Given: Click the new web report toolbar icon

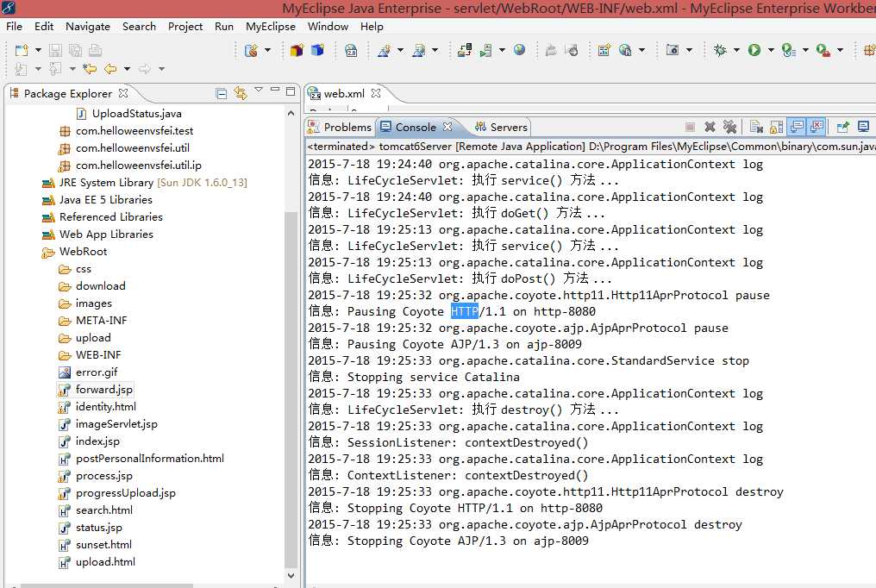Looking at the screenshot, I should pos(604,50).
